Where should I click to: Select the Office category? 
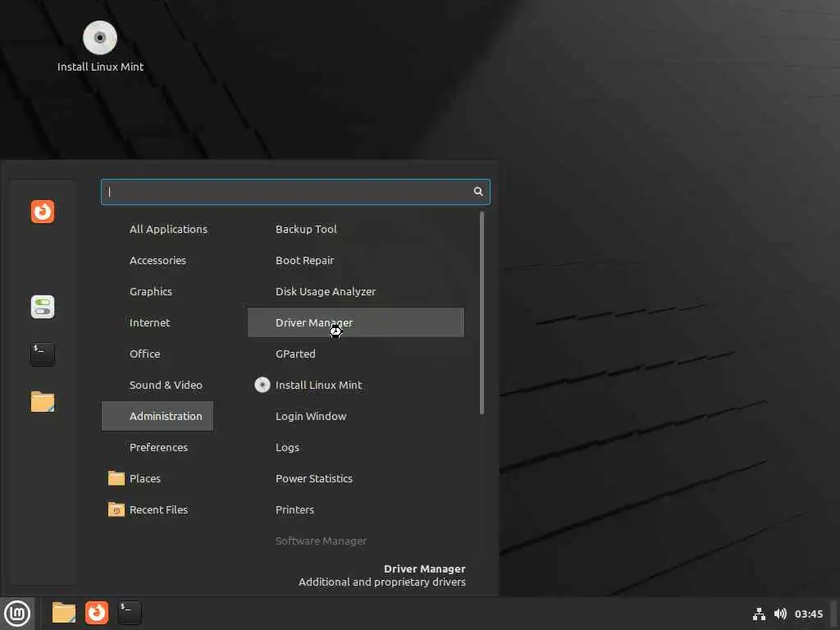[157, 354]
